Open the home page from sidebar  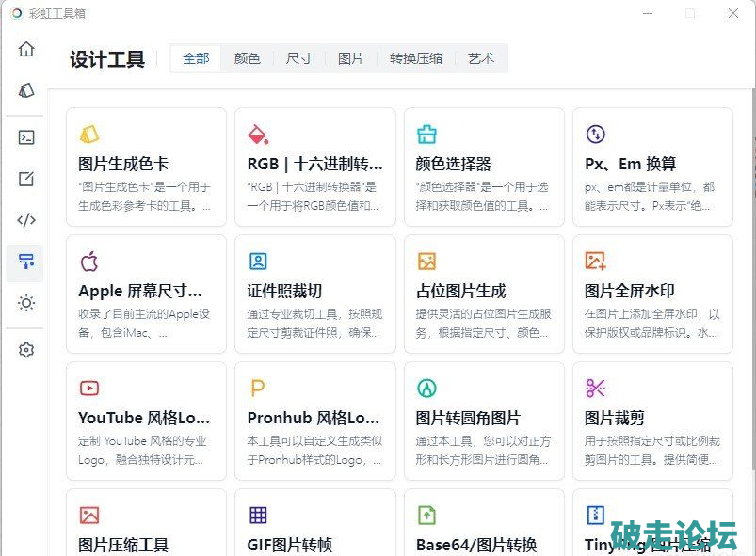[x=26, y=50]
